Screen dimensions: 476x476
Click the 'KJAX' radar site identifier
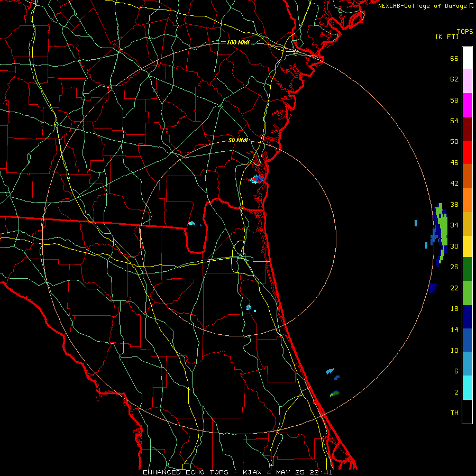pos(253,472)
